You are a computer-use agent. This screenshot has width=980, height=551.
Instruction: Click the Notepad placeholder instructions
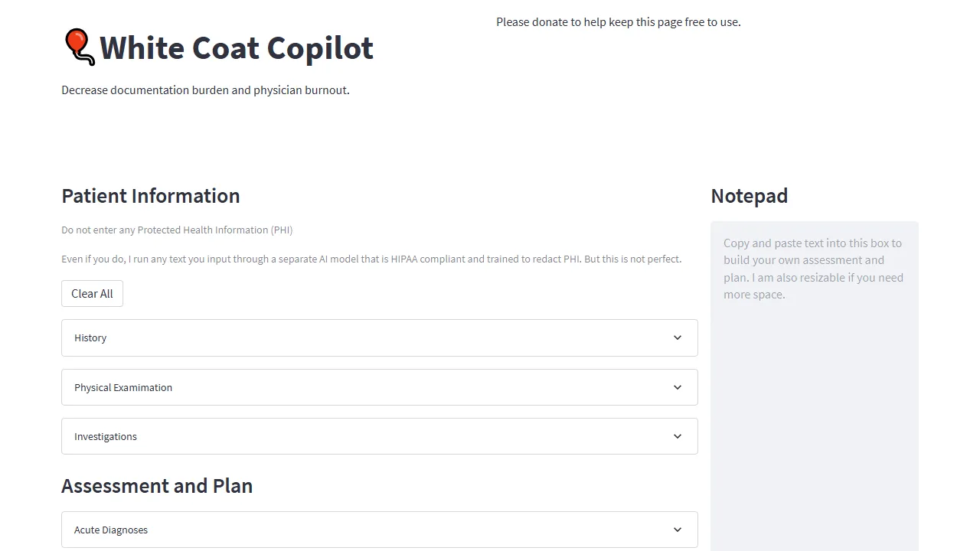coord(813,268)
